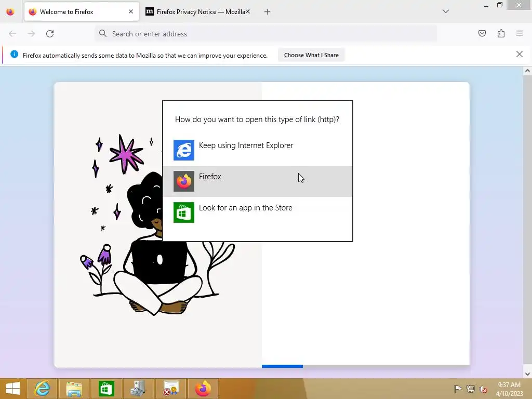The image size is (532, 399).
Task: Reload the current page
Action: (50, 34)
